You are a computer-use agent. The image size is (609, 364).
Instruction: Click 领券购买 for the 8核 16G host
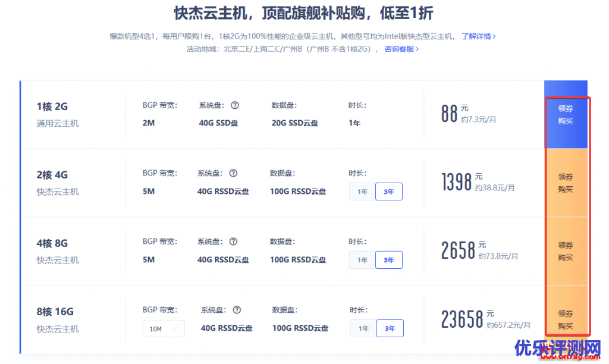[x=566, y=320]
